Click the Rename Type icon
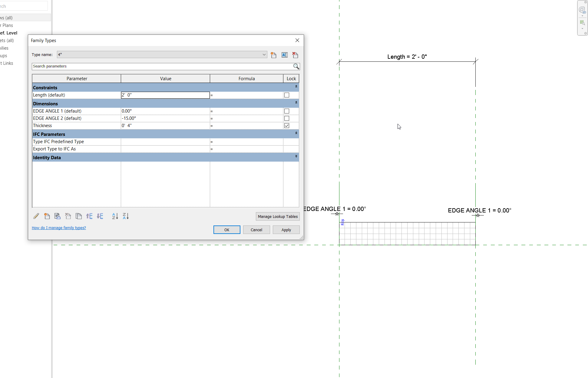588x378 pixels. click(284, 55)
